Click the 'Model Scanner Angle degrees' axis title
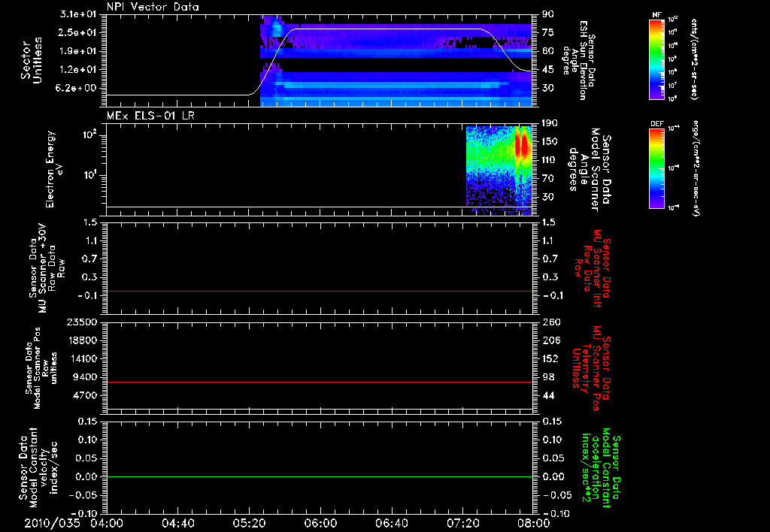 pos(590,170)
